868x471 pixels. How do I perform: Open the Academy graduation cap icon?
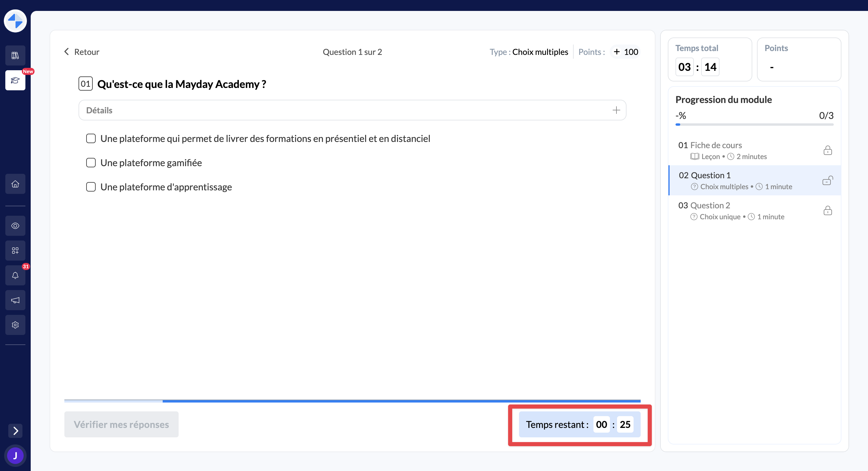click(15, 80)
